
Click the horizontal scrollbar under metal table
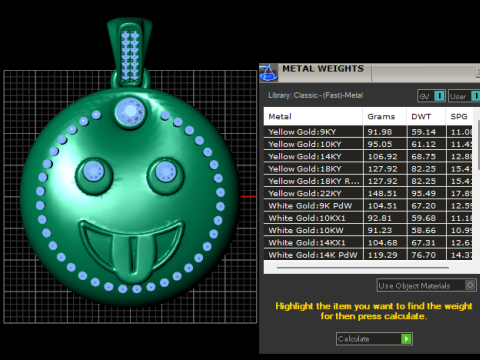click(x=363, y=267)
